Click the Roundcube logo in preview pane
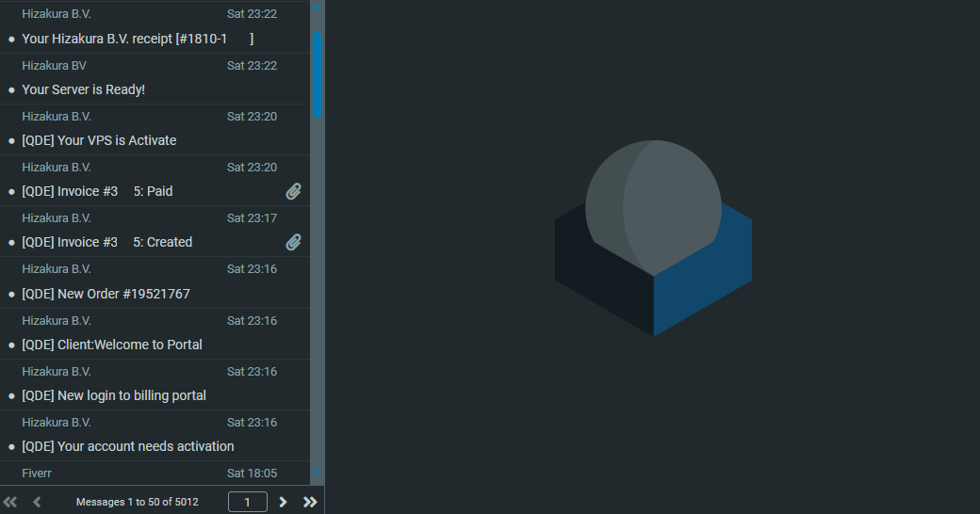The height and width of the screenshot is (514, 980). coord(653,237)
